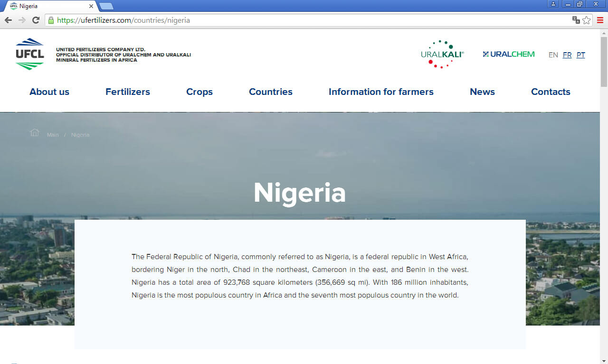608x364 pixels.
Task: Open the Uralkali logo link
Action: click(442, 54)
